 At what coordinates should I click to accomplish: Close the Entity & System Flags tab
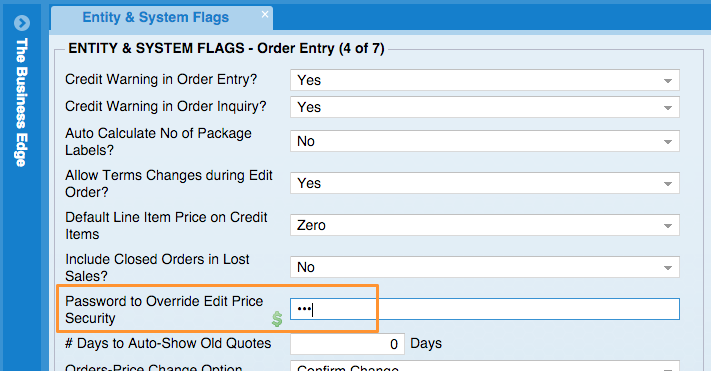tap(265, 15)
